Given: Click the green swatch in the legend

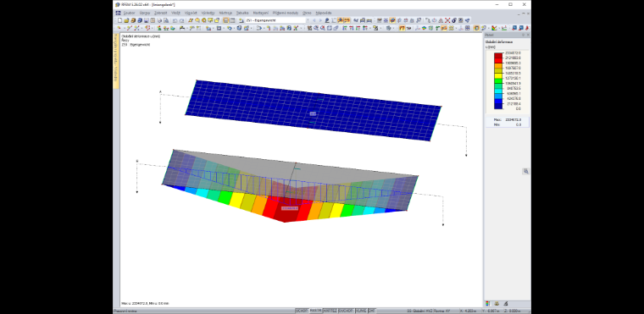Looking at the screenshot, I should coord(498,81).
